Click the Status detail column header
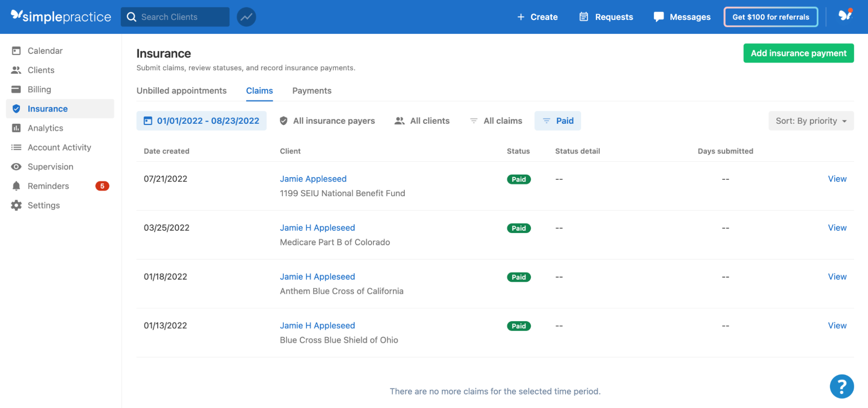Viewport: 868px width, 408px height. click(x=578, y=151)
